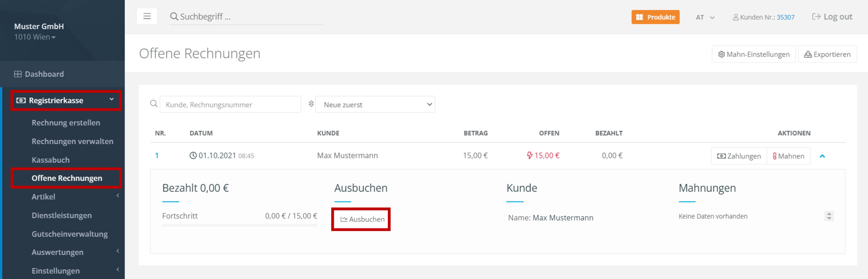Click the Zahlungen button
Image resolution: width=868 pixels, height=279 pixels.
(739, 156)
